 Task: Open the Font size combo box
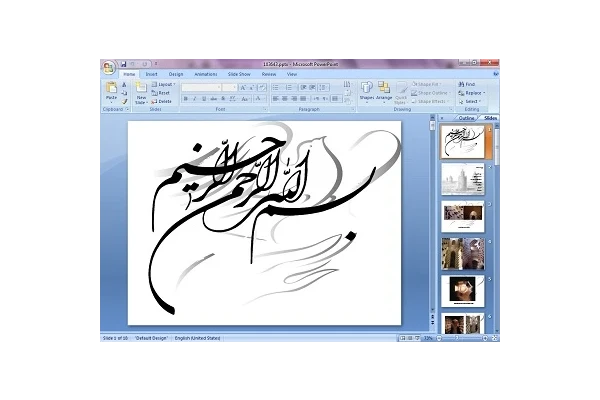pyautogui.click(x=230, y=88)
